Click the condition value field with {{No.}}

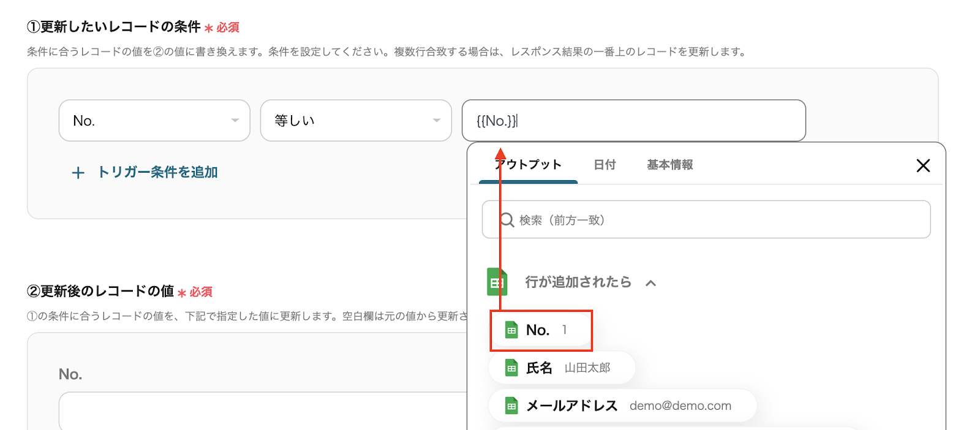point(633,121)
